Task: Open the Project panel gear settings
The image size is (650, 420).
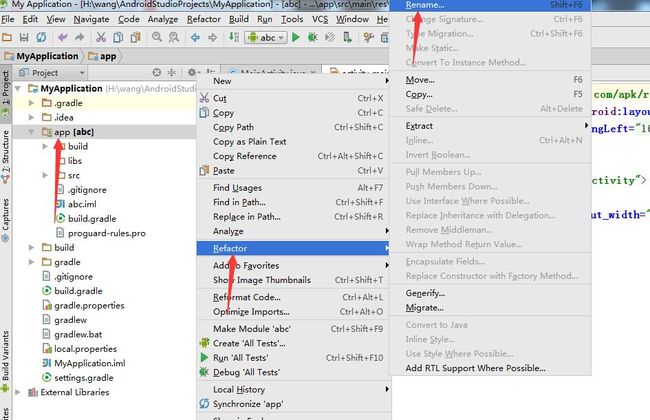Action: click(192, 73)
